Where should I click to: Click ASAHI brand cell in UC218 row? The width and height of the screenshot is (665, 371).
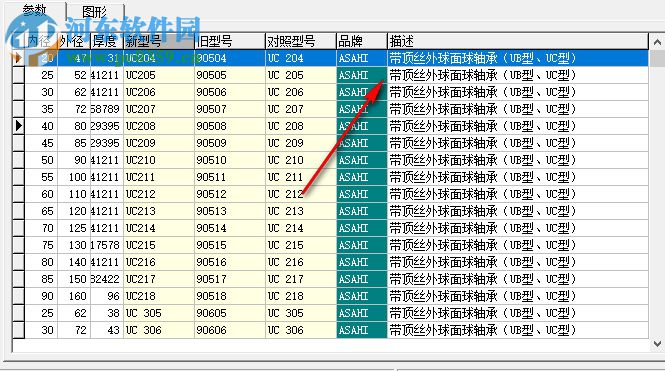pyautogui.click(x=362, y=296)
